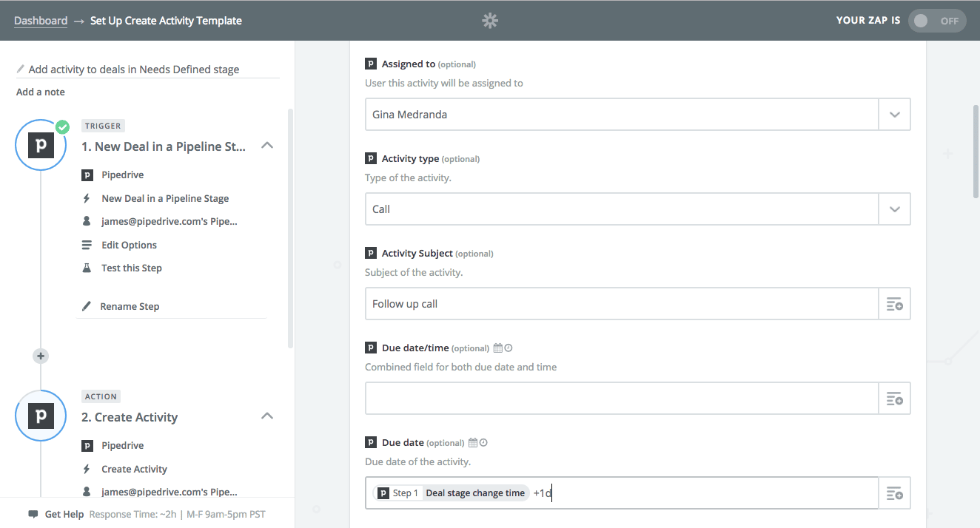Click Rename Step
This screenshot has height=528, width=980.
pos(130,306)
